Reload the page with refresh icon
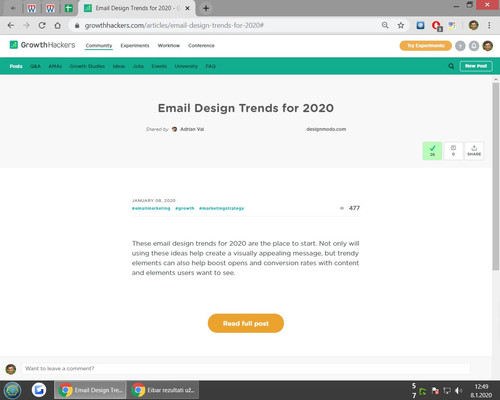This screenshot has height=400, width=500. pyautogui.click(x=42, y=25)
